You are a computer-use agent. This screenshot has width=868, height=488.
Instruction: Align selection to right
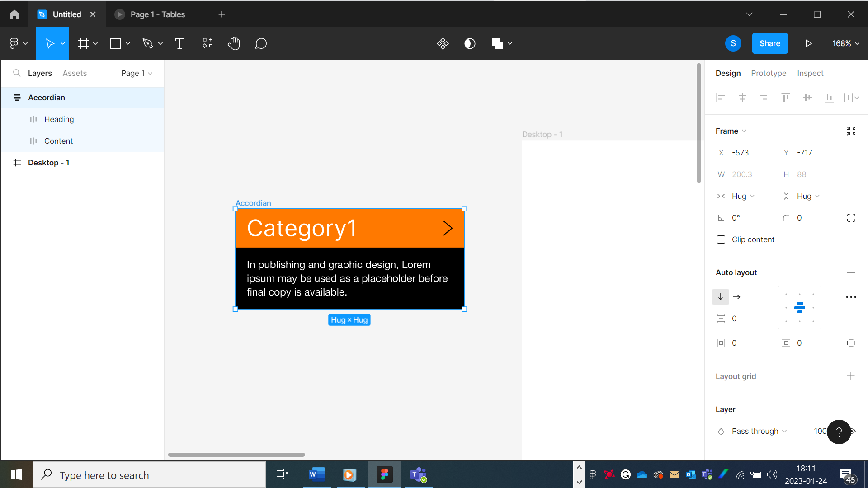764,97
